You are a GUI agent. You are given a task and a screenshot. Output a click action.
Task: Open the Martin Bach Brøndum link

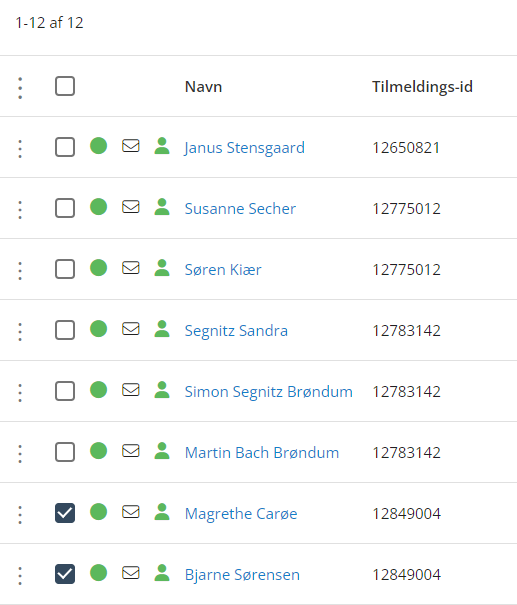point(262,453)
